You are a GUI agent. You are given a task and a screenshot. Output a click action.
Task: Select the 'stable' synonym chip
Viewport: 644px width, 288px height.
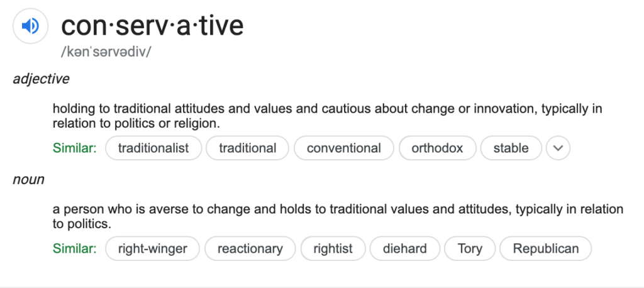pyautogui.click(x=511, y=148)
